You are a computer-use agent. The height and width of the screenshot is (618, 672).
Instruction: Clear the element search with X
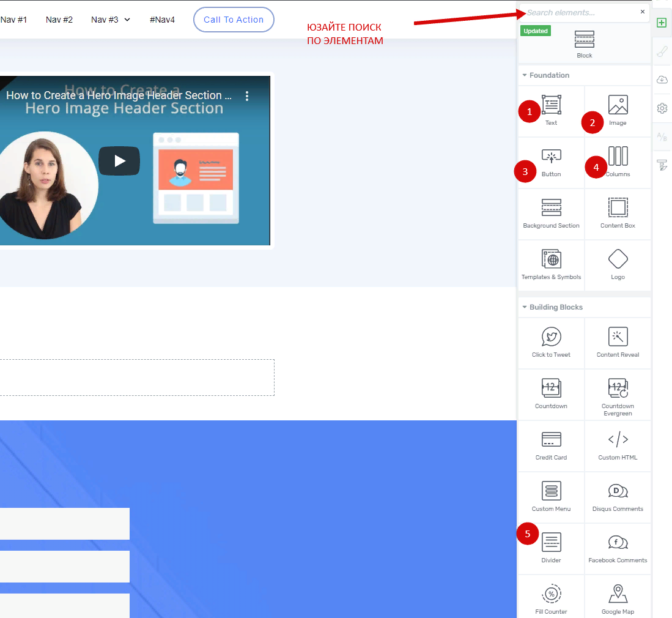coord(643,12)
